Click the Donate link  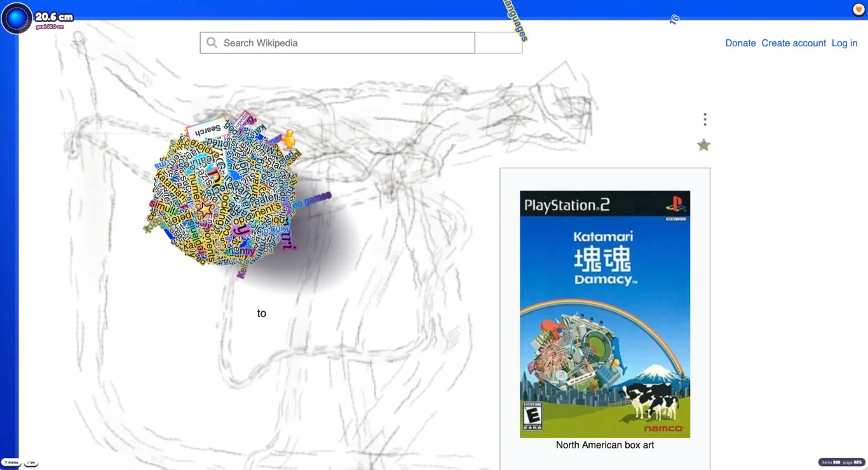740,43
